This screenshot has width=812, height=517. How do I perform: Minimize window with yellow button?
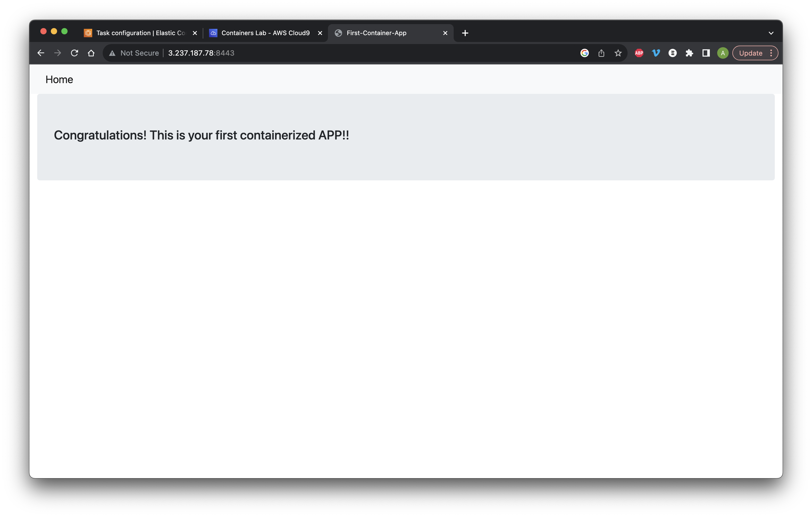[x=54, y=31]
